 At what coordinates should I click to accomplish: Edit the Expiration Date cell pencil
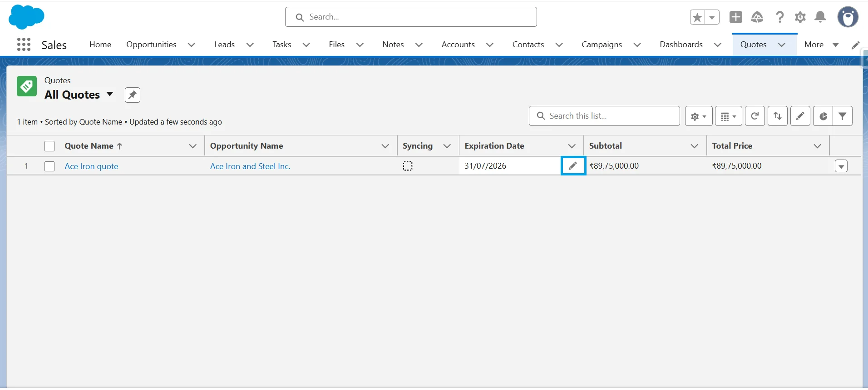(573, 166)
